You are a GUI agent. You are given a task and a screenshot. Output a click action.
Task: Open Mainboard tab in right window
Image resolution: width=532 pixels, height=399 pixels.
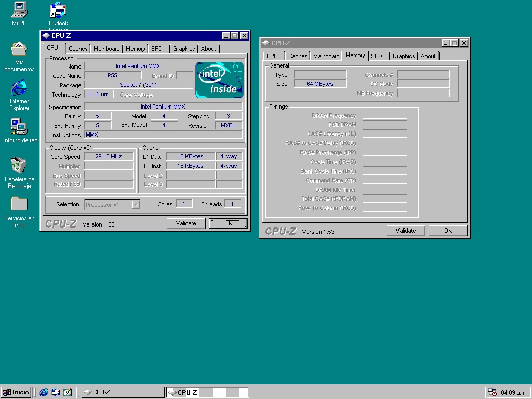(326, 56)
